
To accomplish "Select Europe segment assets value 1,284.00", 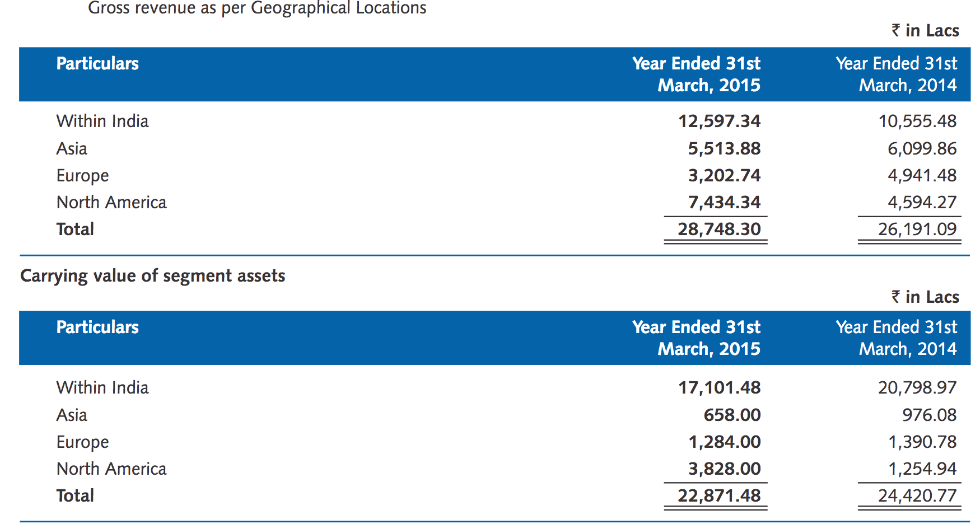I will tap(724, 442).
